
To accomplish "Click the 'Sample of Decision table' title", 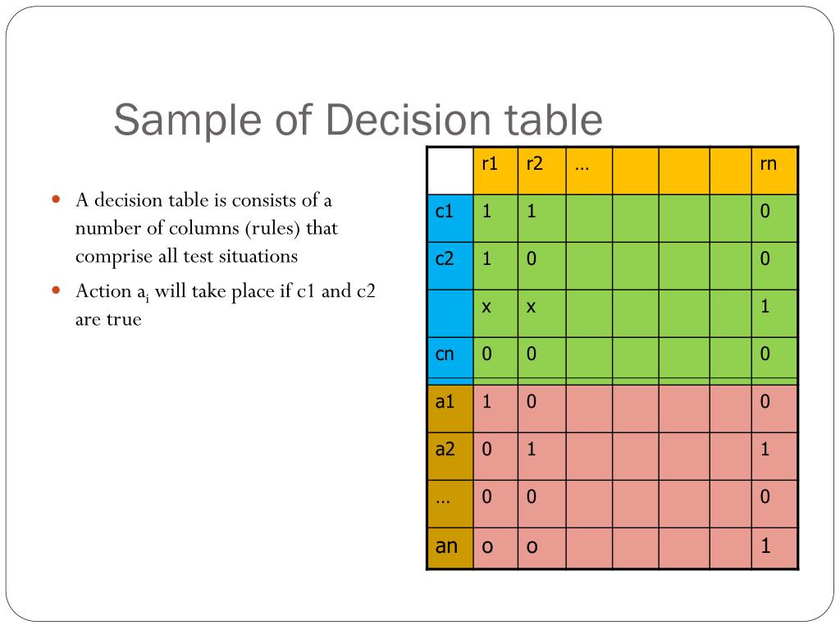I will (358, 120).
